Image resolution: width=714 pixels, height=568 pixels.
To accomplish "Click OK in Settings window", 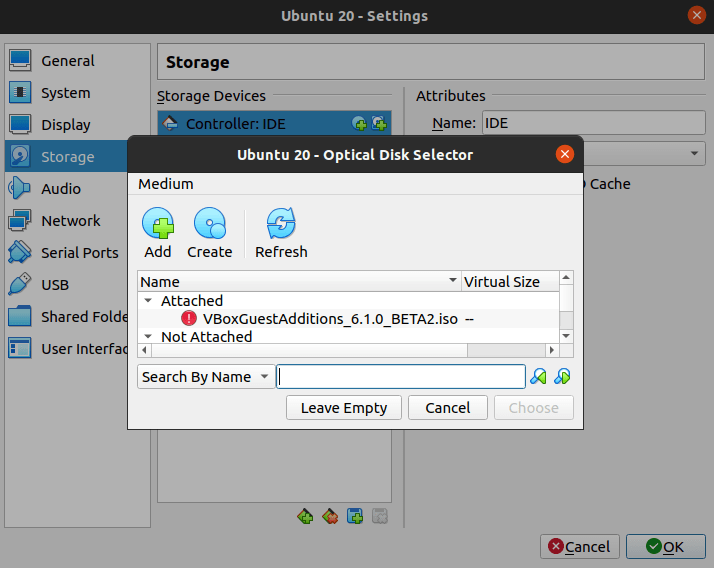I will 665,546.
